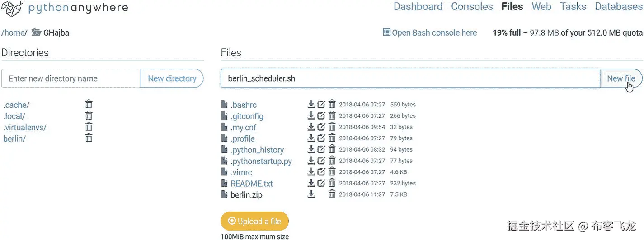Delete the .local directory
644x240 pixels.
click(89, 115)
